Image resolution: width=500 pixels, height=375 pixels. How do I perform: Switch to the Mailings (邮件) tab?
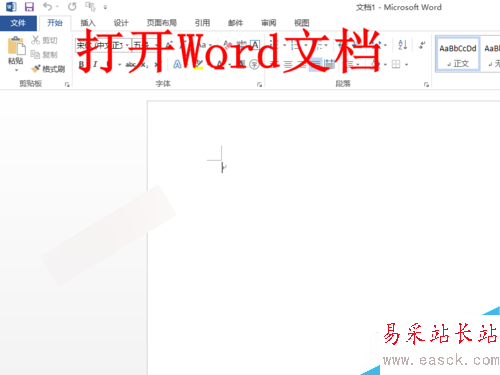235,23
